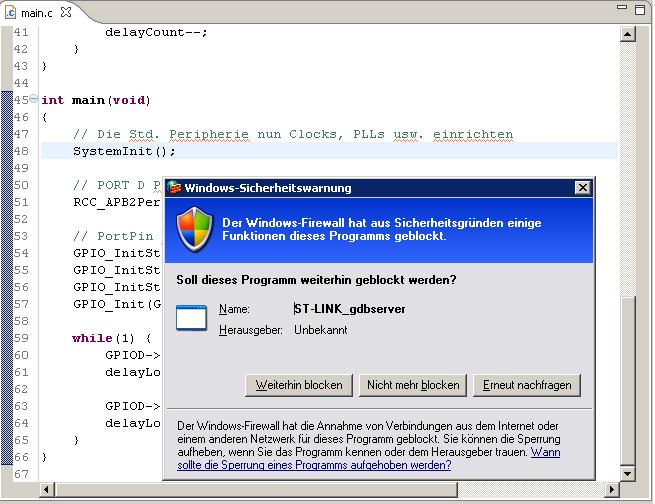
Task: Close the Windows-Sicherheitswarnung dialog
Action: [x=583, y=188]
